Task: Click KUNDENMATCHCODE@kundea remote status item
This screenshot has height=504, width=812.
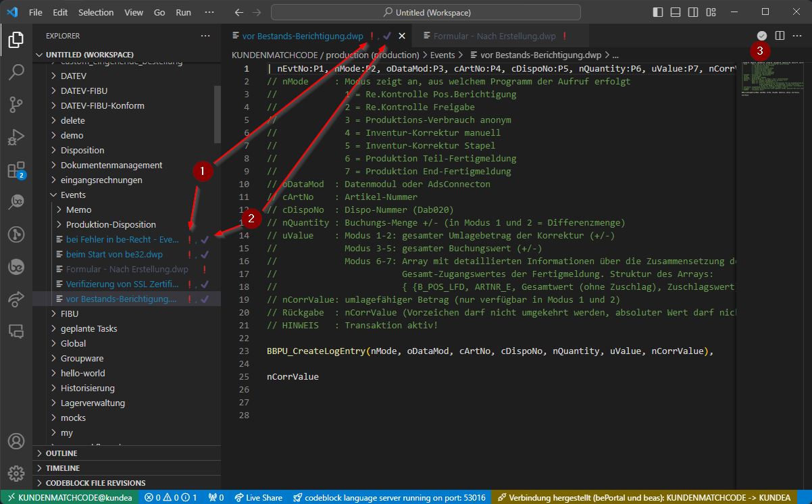Action: (70, 497)
